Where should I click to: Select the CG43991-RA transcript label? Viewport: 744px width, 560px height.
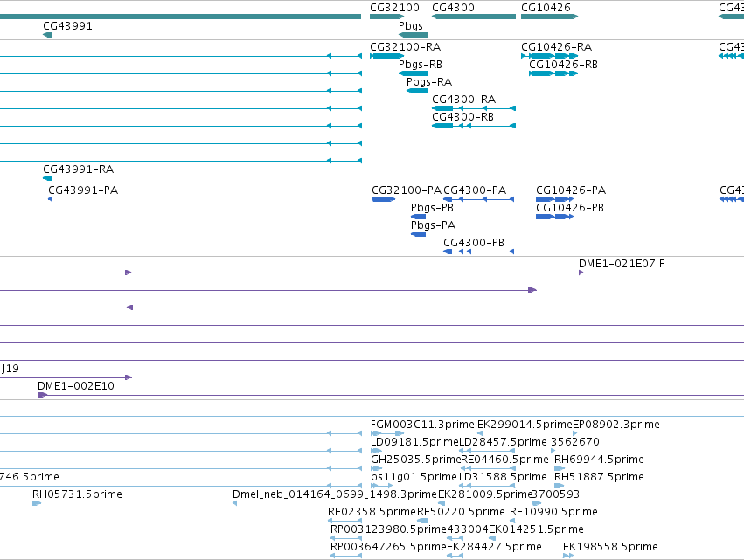(79, 169)
